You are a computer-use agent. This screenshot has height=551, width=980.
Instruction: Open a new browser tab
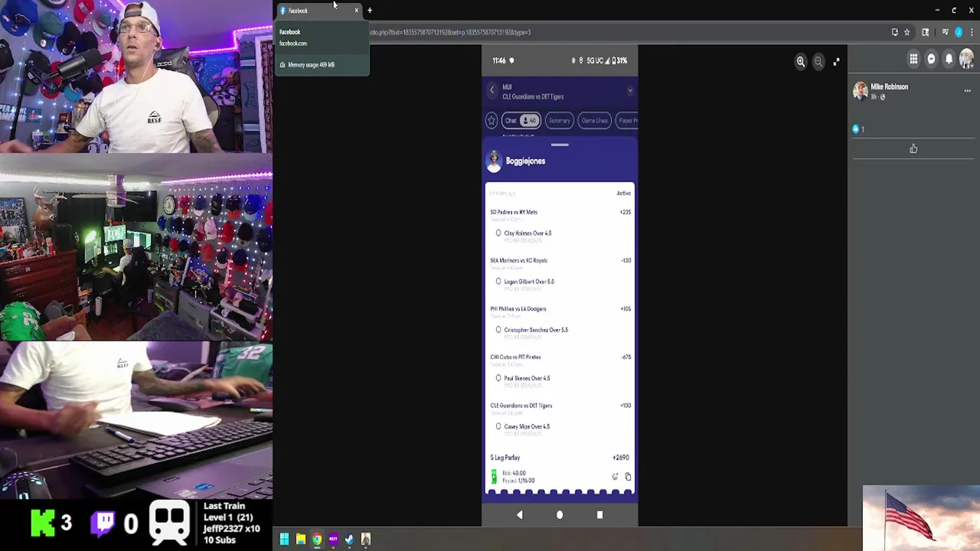tap(369, 11)
